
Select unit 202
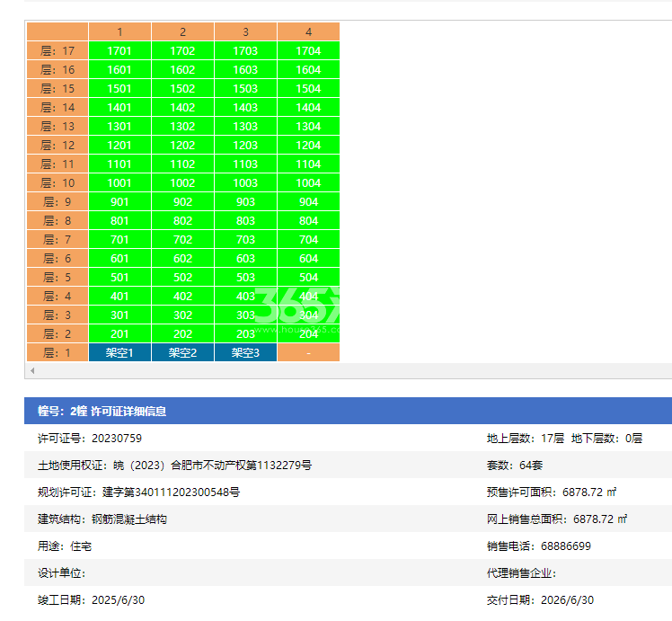tap(182, 333)
